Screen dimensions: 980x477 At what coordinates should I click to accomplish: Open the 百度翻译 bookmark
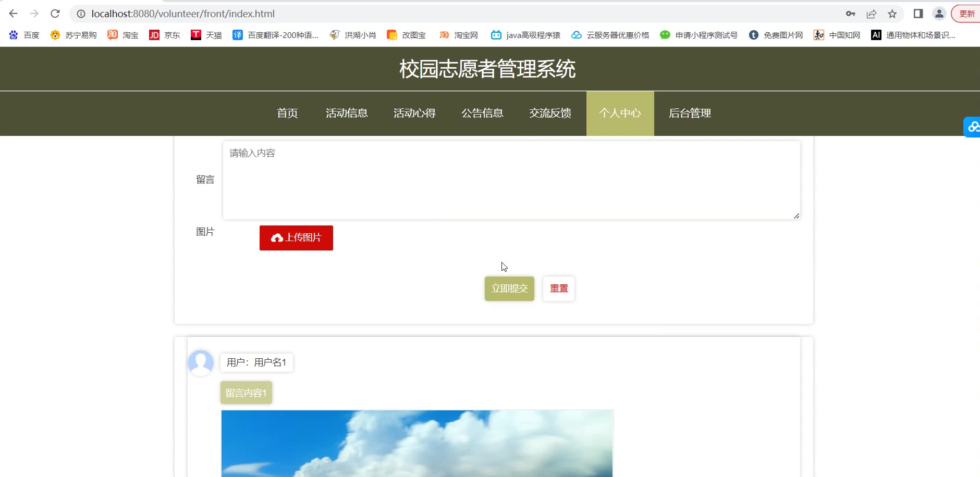275,35
